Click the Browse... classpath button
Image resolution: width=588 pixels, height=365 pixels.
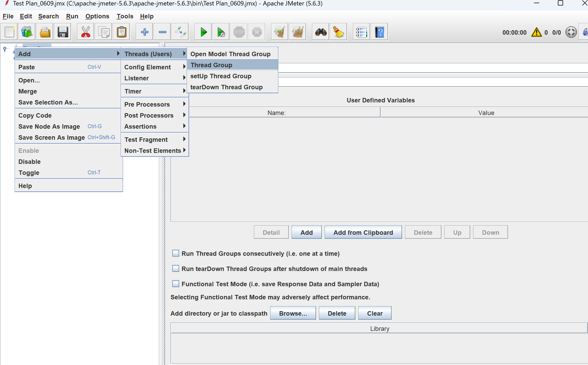[x=293, y=313]
